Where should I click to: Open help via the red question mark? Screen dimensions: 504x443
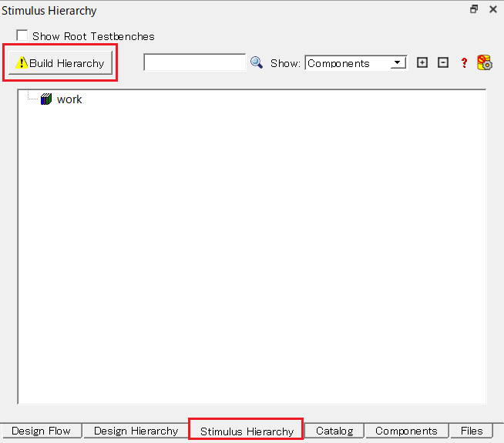click(x=464, y=63)
